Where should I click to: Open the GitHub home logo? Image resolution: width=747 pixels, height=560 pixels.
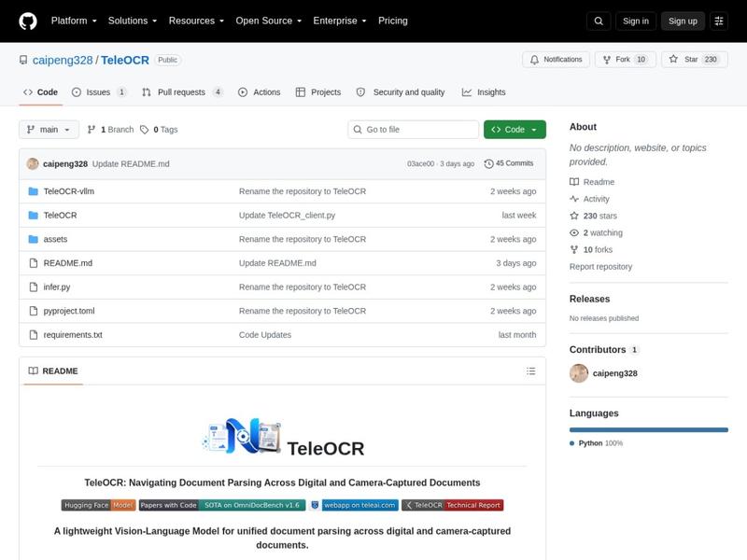click(28, 21)
